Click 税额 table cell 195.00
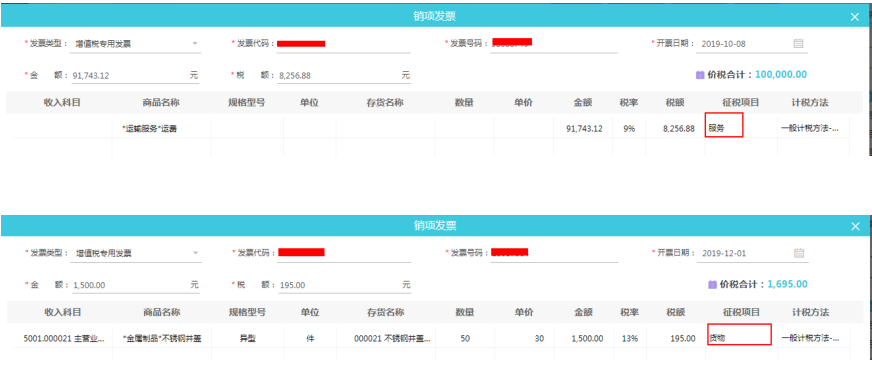This screenshot has width=872, height=374. pyautogui.click(x=675, y=338)
